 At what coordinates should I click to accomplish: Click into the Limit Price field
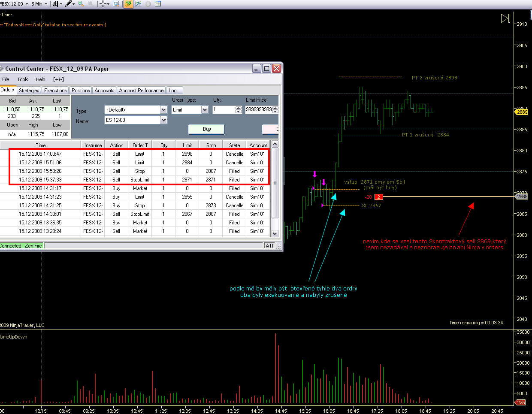(x=259, y=110)
